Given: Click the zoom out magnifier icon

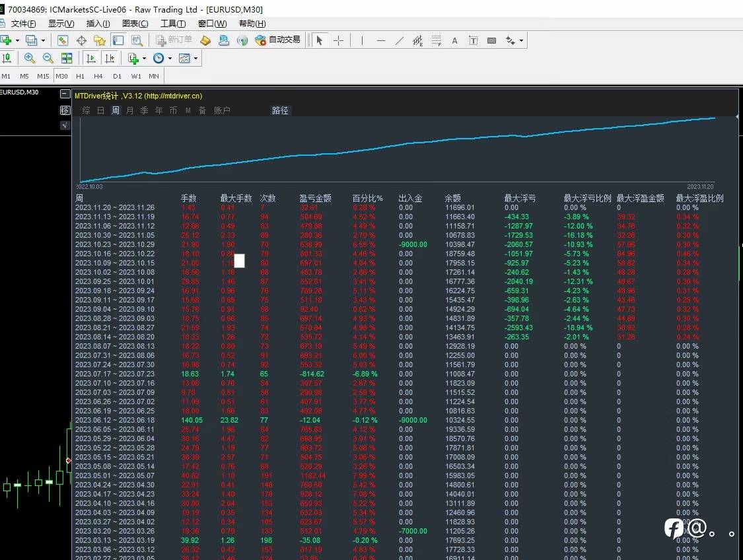Looking at the screenshot, I should tap(48, 58).
